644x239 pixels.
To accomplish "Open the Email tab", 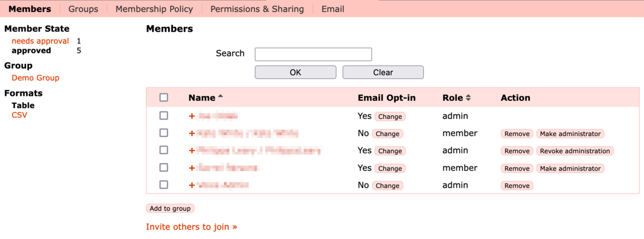I will coord(332,9).
